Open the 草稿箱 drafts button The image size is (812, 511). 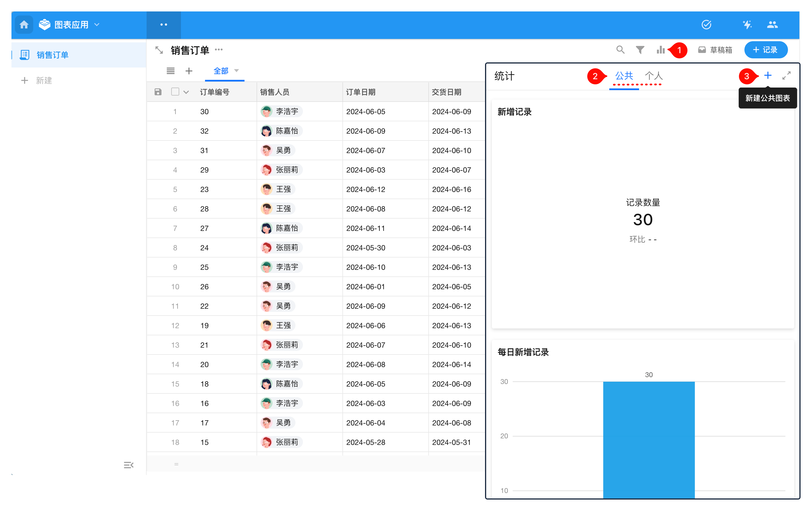pos(715,50)
